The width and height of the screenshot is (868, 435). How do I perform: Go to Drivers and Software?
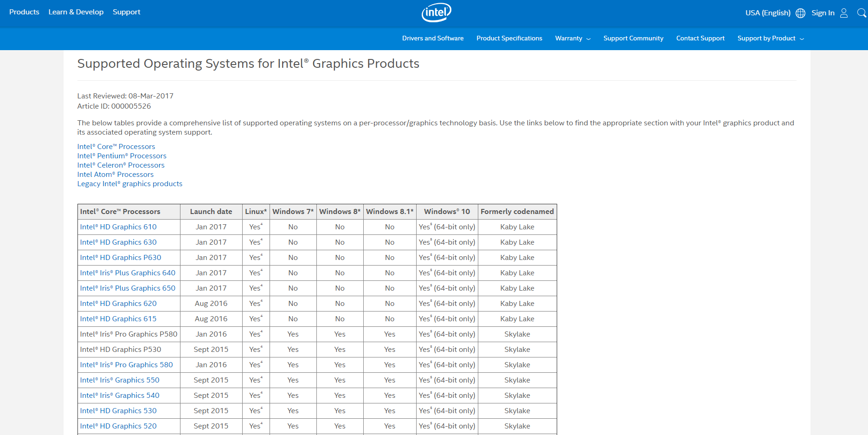(433, 39)
